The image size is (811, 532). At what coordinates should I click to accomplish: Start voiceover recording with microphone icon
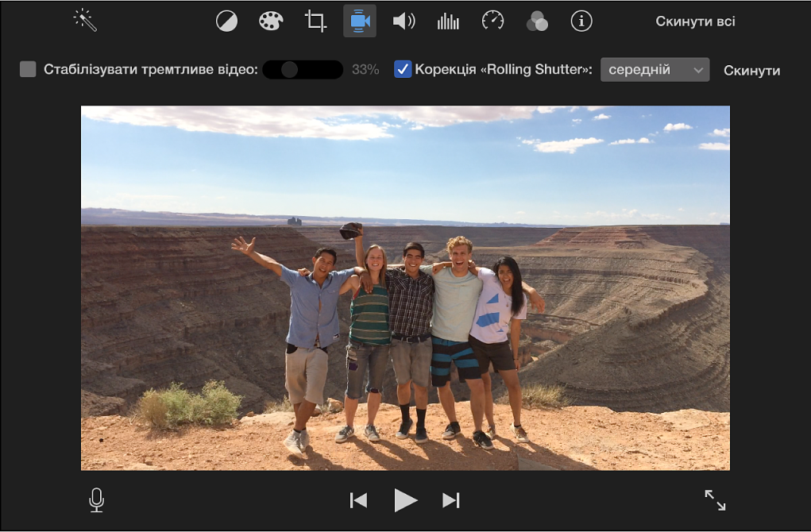pyautogui.click(x=96, y=500)
